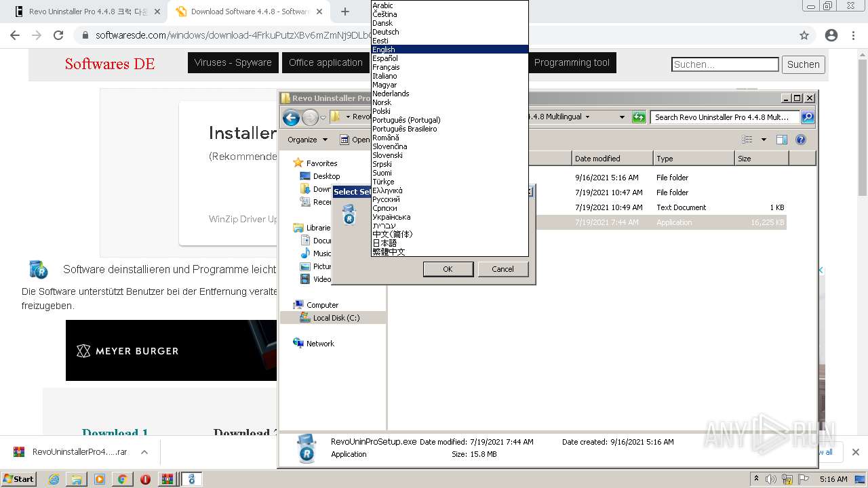Click the volume speaker tray icon
868x488 pixels.
(771, 479)
